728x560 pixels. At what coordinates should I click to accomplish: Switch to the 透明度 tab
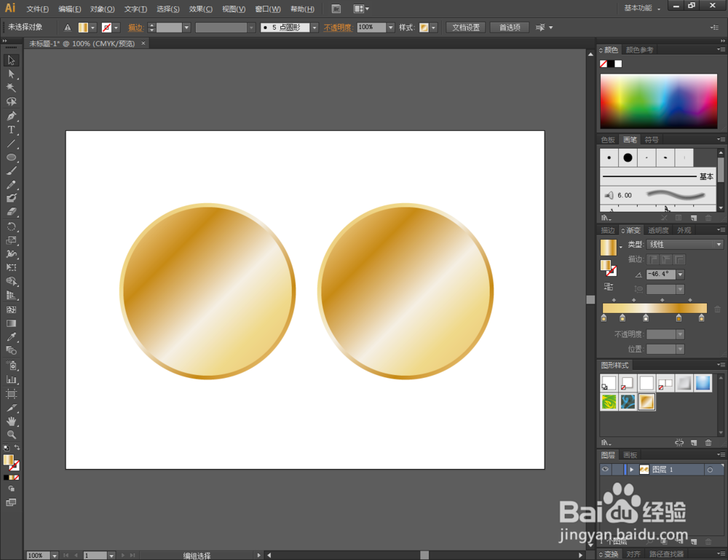(x=658, y=230)
